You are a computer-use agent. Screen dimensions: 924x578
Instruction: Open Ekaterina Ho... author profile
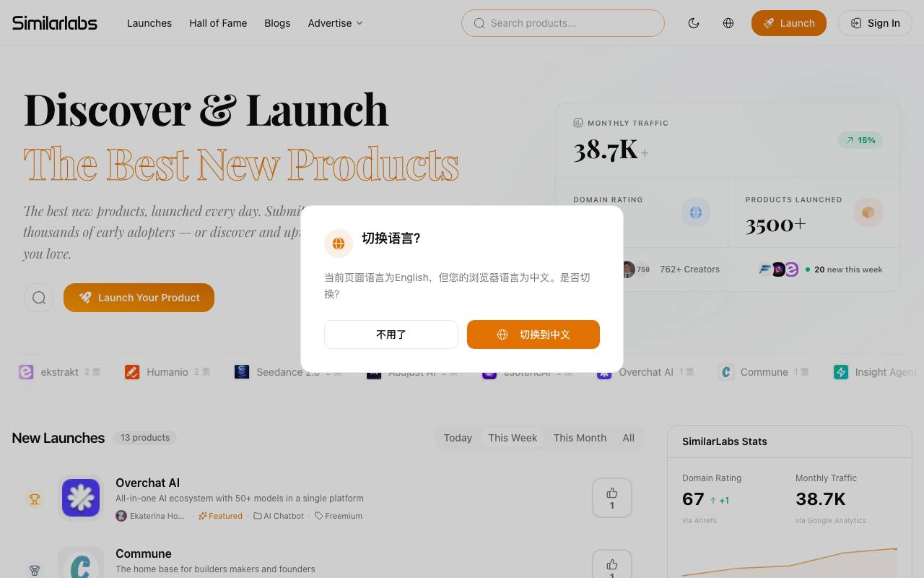(x=150, y=516)
